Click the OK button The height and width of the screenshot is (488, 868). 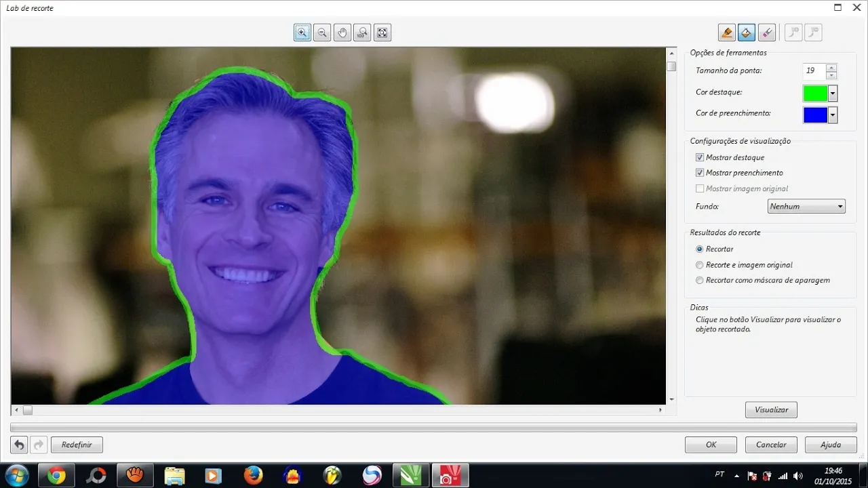(711, 445)
